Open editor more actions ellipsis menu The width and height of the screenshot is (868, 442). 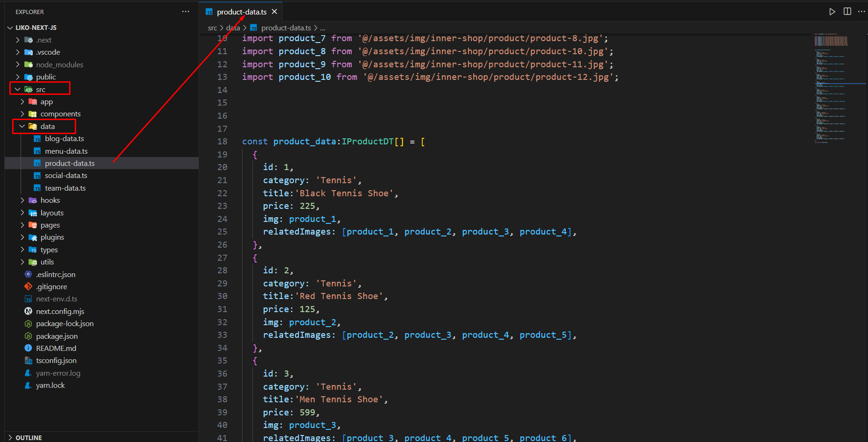pyautogui.click(x=861, y=12)
